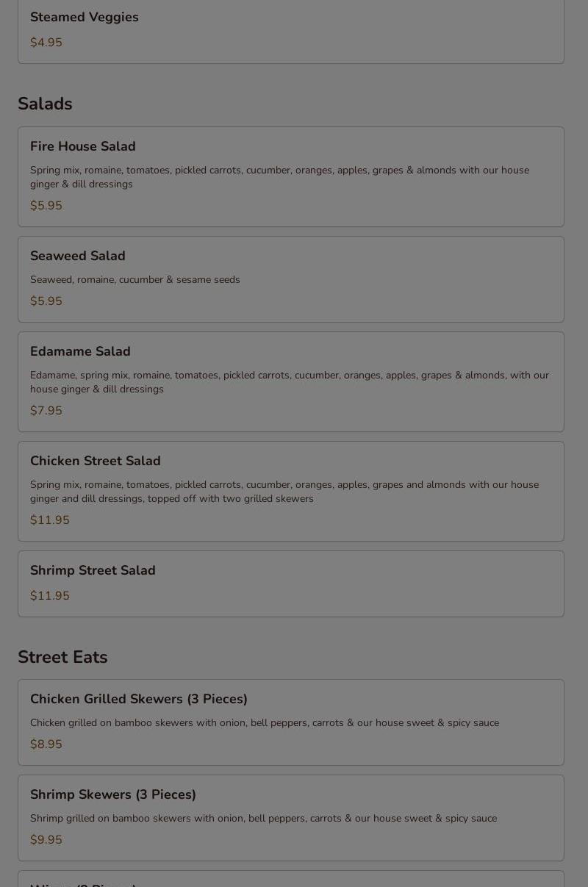Select Chicken Grilled Skewers (3 Pieces)
Image resolution: width=588 pixels, height=887 pixels.
point(139,699)
